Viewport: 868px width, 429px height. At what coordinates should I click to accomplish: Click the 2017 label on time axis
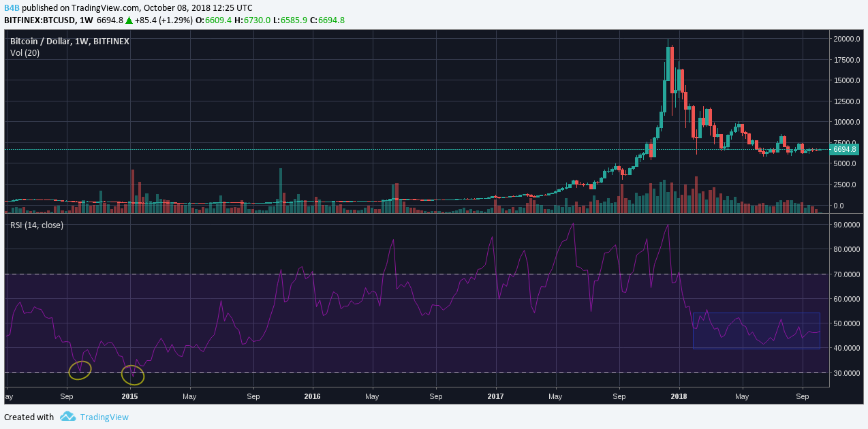pyautogui.click(x=496, y=396)
